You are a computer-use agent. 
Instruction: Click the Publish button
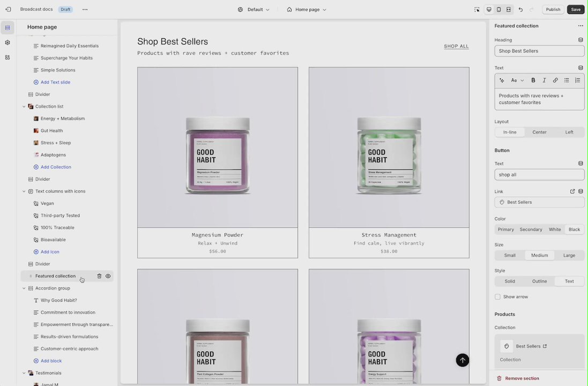(x=553, y=10)
